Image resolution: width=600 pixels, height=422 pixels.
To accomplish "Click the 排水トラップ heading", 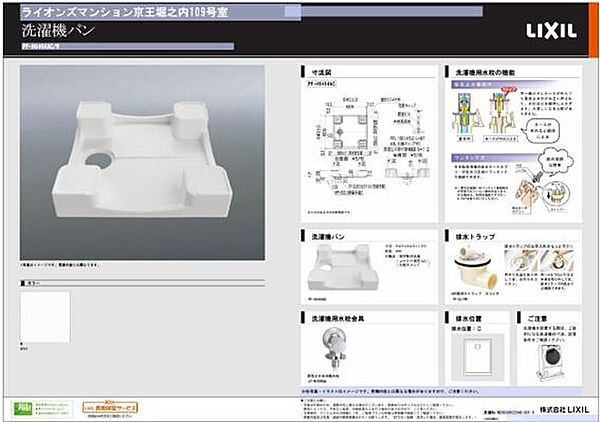I will tap(475, 237).
